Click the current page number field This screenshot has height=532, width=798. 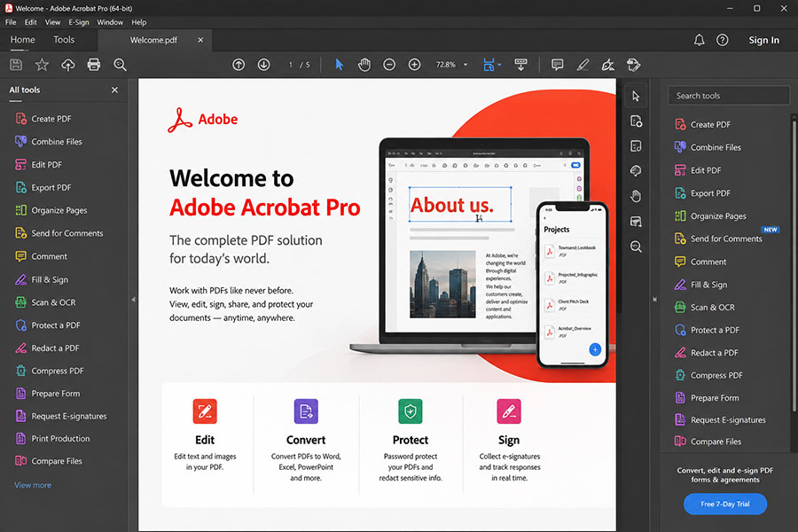coord(291,65)
